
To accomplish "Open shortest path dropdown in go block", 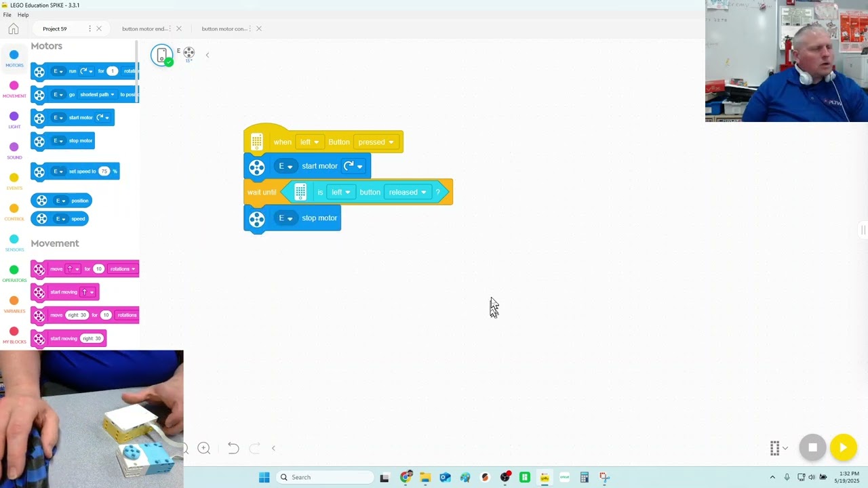I will (97, 95).
